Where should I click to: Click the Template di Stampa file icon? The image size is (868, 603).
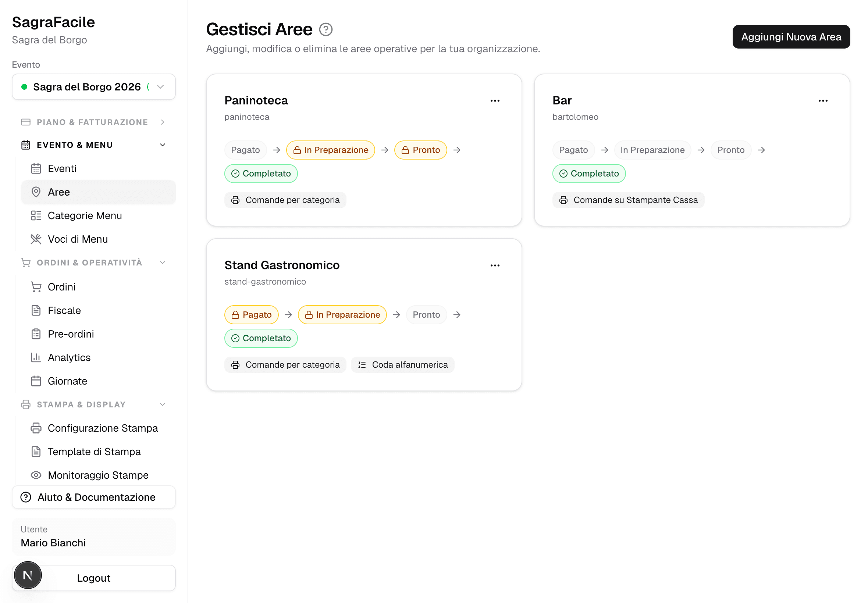pos(36,452)
